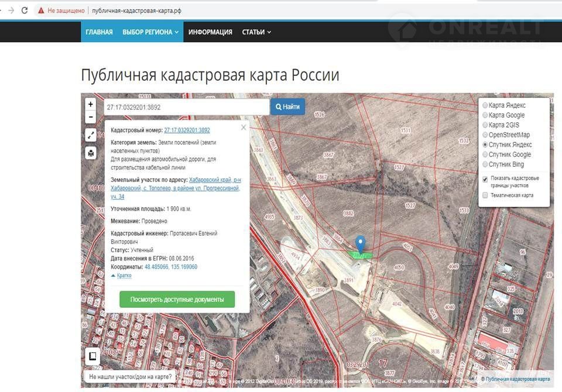
Task: Open the СТАТЬИ dropdown menu
Action: pyautogui.click(x=256, y=32)
